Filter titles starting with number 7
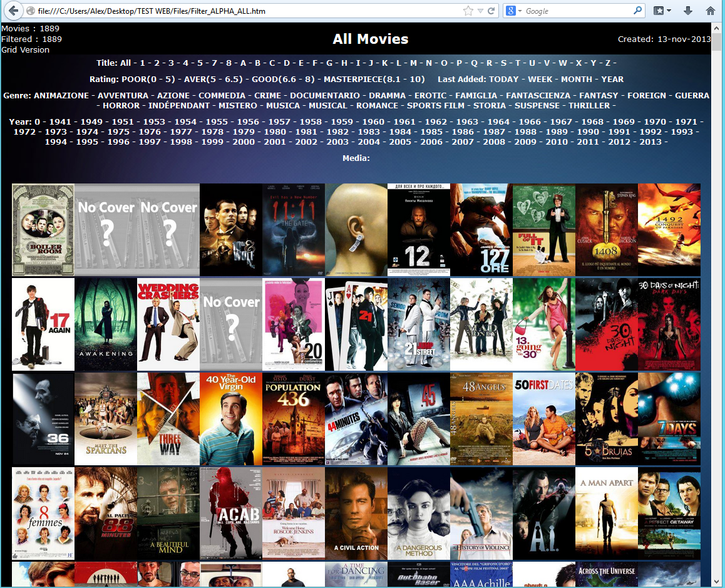The width and height of the screenshot is (725, 588). tap(215, 63)
